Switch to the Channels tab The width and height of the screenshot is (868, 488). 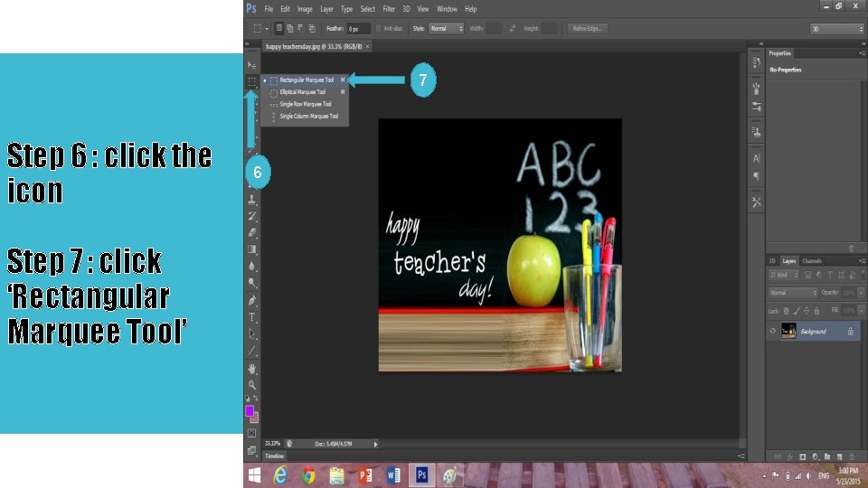812,260
